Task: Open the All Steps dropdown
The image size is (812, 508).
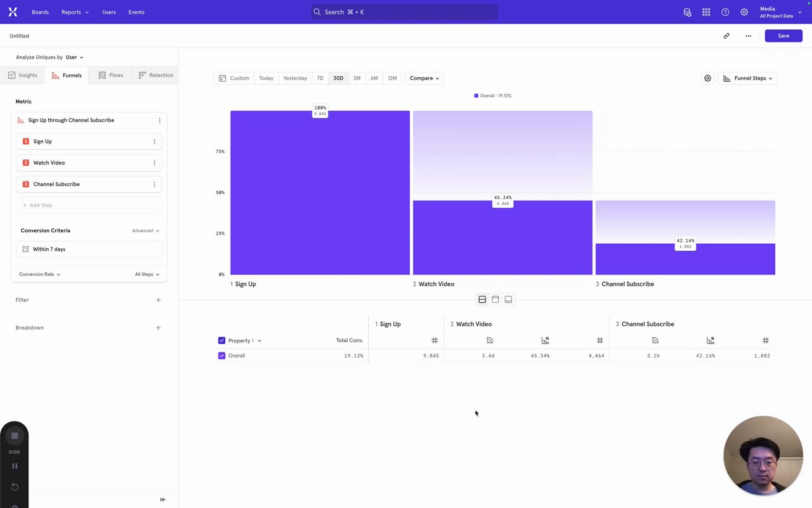Action: click(x=147, y=274)
